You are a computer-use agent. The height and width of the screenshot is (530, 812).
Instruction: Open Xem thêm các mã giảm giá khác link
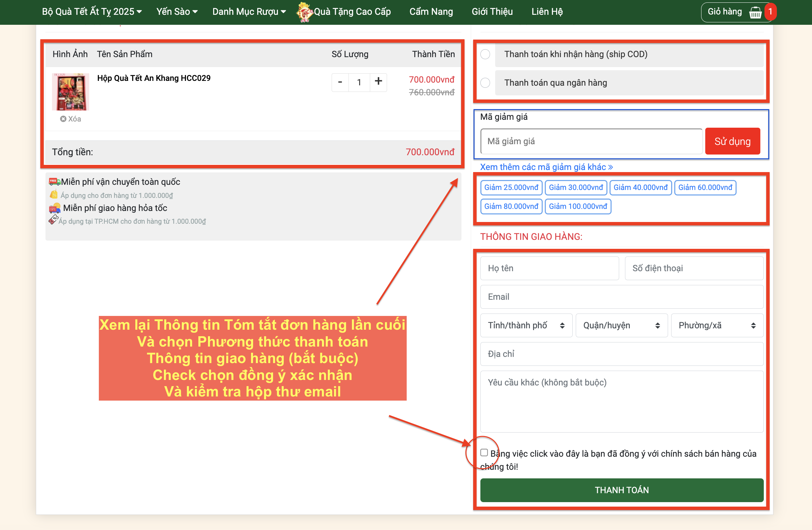(x=546, y=167)
